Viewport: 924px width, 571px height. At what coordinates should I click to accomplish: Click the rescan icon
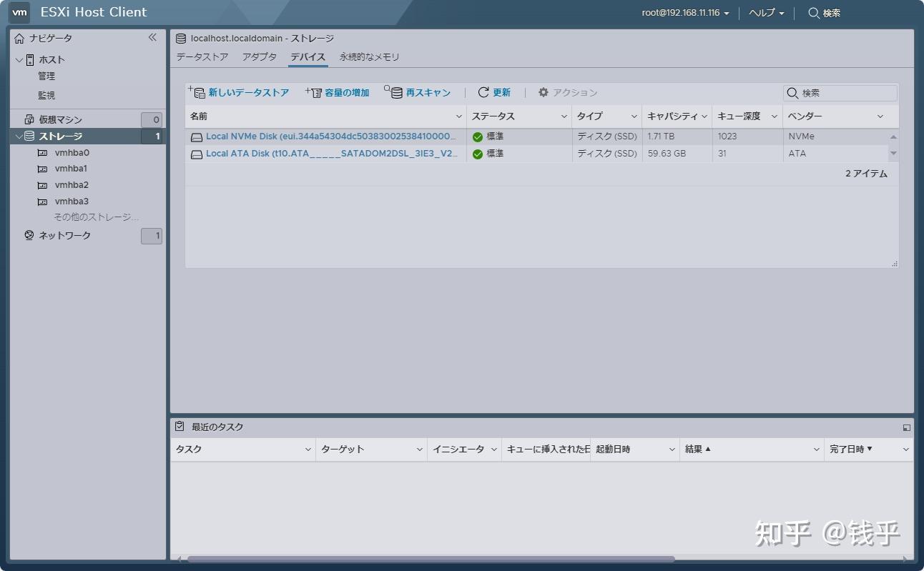tap(393, 92)
